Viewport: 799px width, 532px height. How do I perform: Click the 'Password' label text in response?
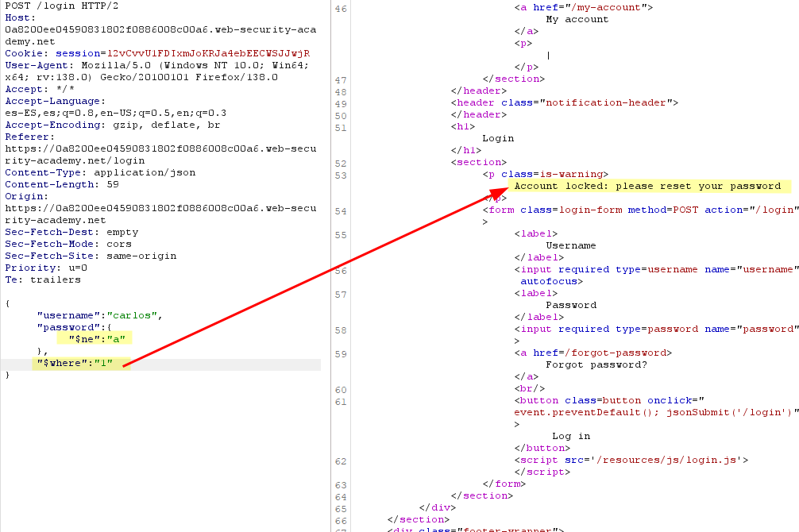tap(571, 305)
